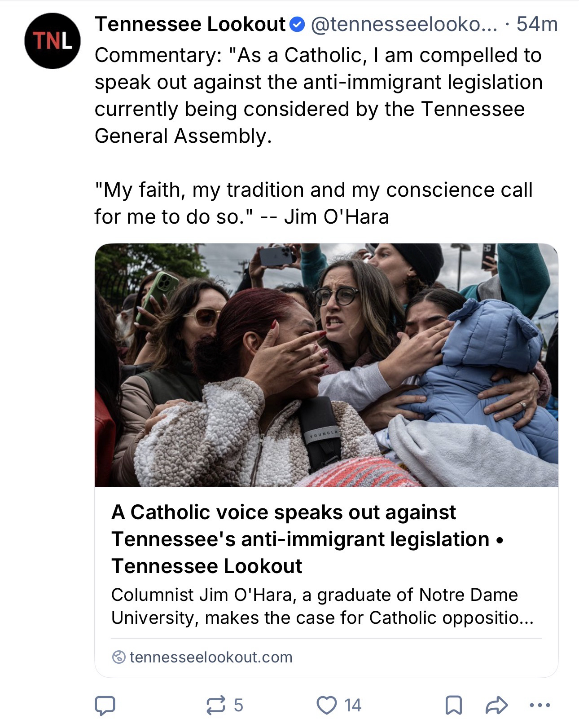Click the globe icon beside the domain

pos(118,657)
